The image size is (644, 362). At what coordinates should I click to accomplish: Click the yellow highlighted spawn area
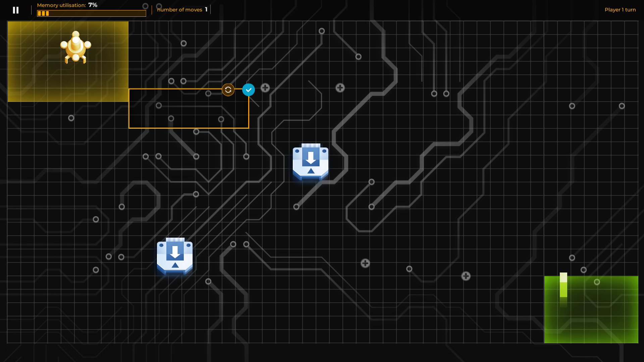68,61
